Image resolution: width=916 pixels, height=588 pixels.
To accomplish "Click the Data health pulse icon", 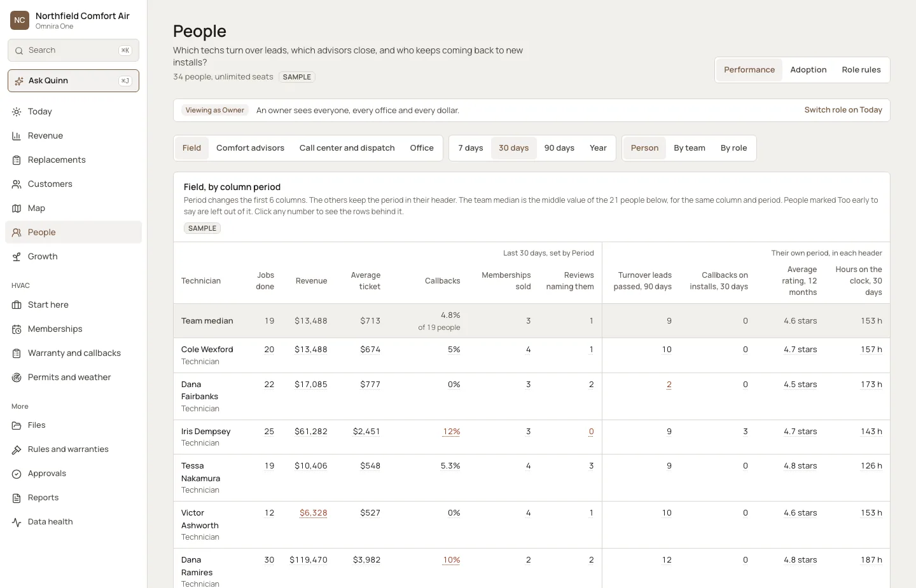I will [17, 522].
